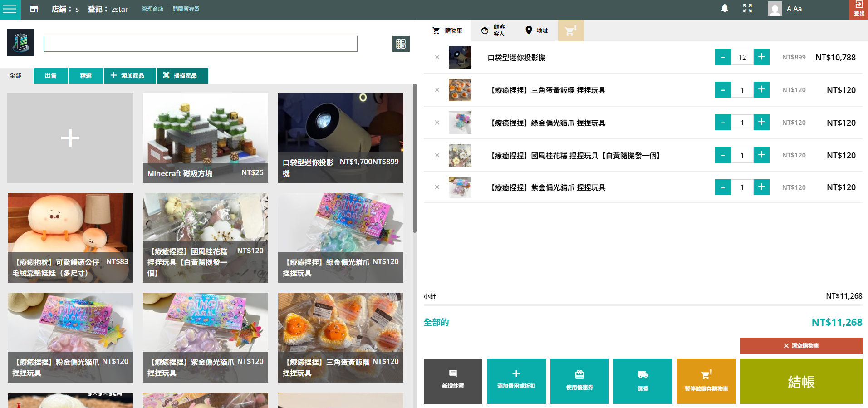Click the product list scrollbar
This screenshot has height=408, width=868.
coord(414,158)
